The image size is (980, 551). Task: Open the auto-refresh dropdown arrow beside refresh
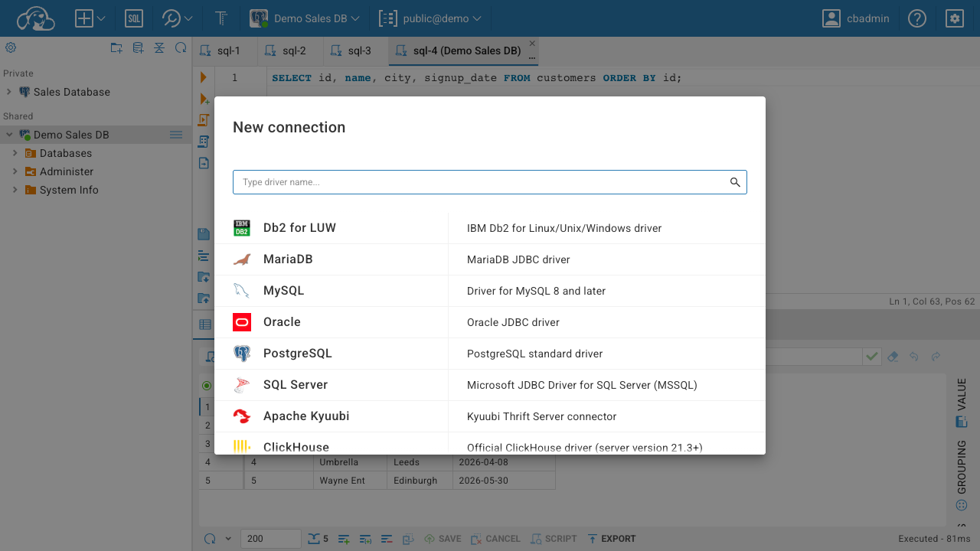[x=228, y=539]
